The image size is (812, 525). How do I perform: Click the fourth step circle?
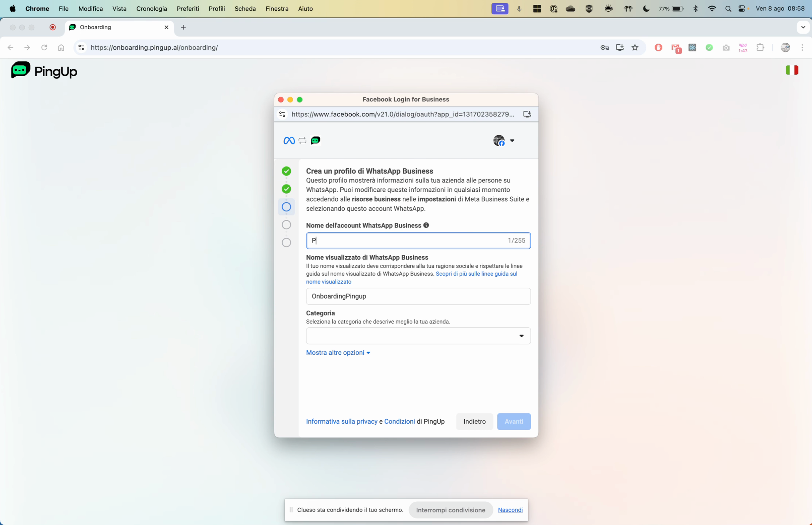pyautogui.click(x=286, y=225)
